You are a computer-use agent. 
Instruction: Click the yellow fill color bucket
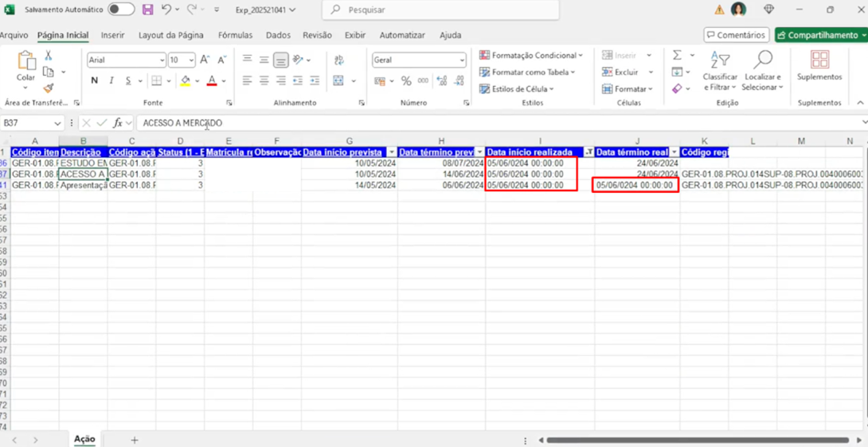coord(186,80)
